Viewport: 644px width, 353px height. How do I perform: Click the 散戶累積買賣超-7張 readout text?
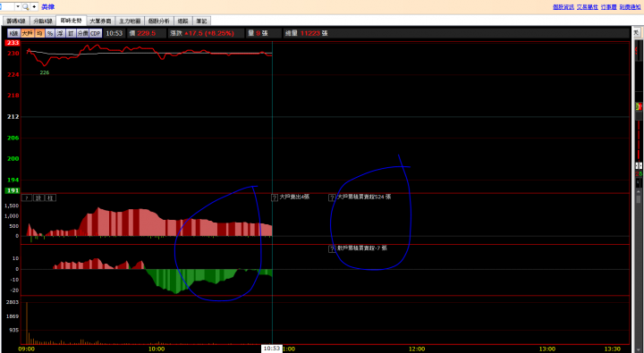coord(362,248)
